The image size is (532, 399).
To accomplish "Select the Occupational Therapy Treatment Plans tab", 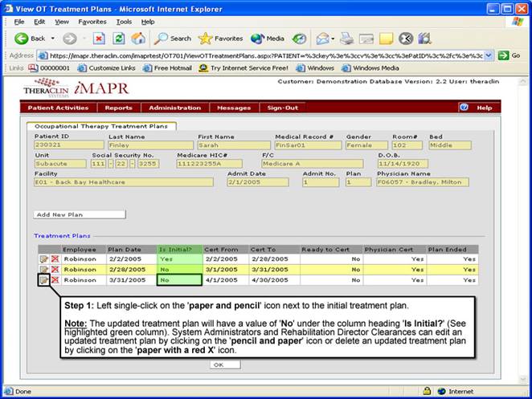I will tap(100, 126).
